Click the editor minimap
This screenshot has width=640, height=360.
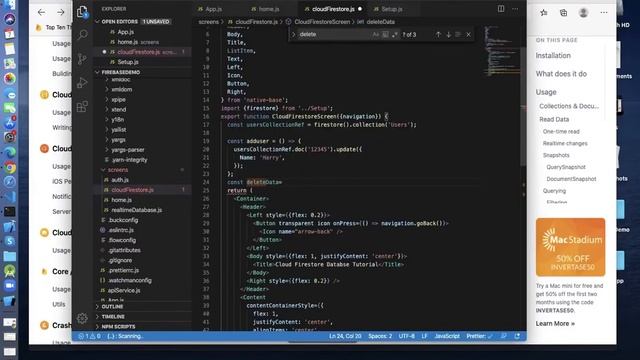pyautogui.click(x=502, y=51)
